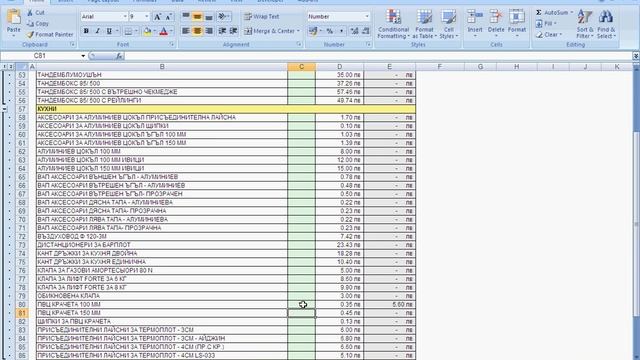Click the Paste clipboard icon

pyautogui.click(x=13, y=17)
